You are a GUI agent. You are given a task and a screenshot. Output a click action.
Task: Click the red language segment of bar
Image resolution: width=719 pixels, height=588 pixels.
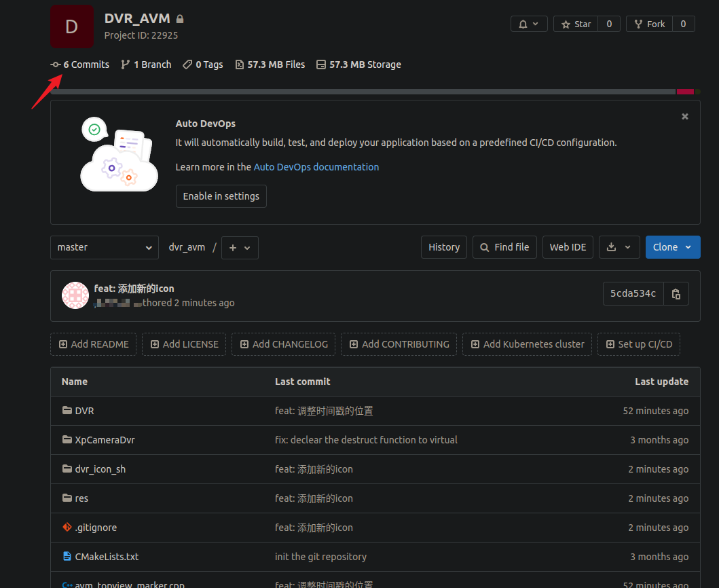tap(685, 92)
